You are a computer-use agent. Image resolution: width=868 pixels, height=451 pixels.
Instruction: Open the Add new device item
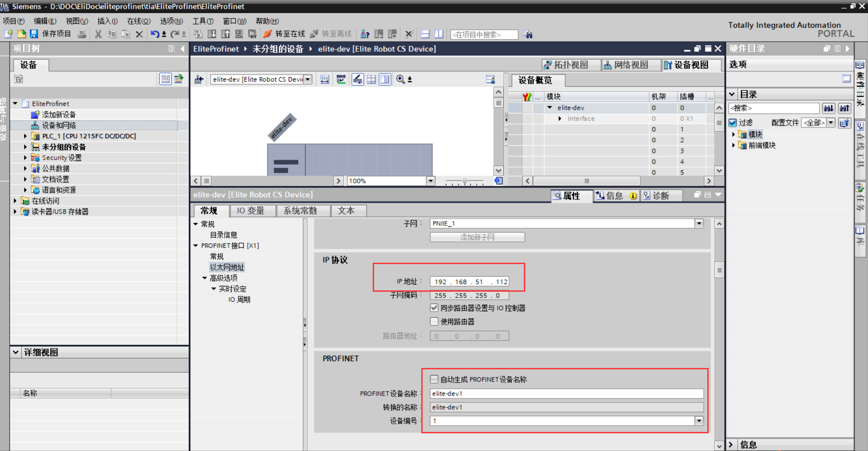(x=59, y=115)
